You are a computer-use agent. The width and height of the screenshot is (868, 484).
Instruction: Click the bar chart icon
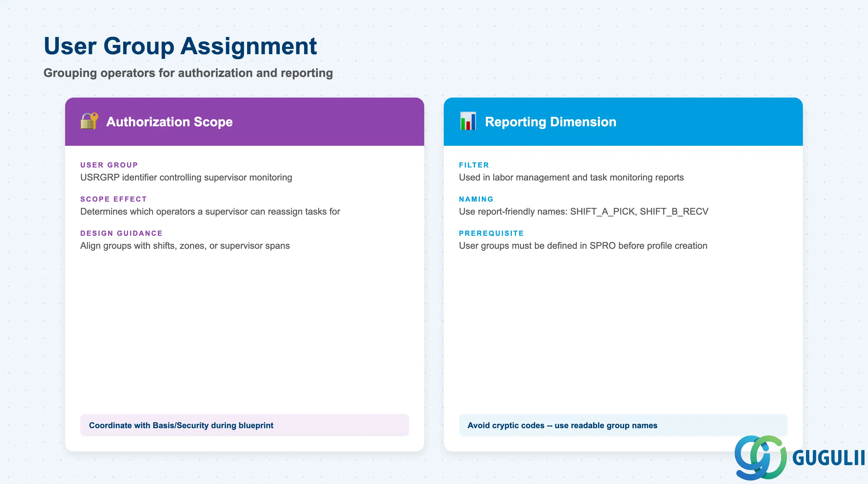(468, 121)
